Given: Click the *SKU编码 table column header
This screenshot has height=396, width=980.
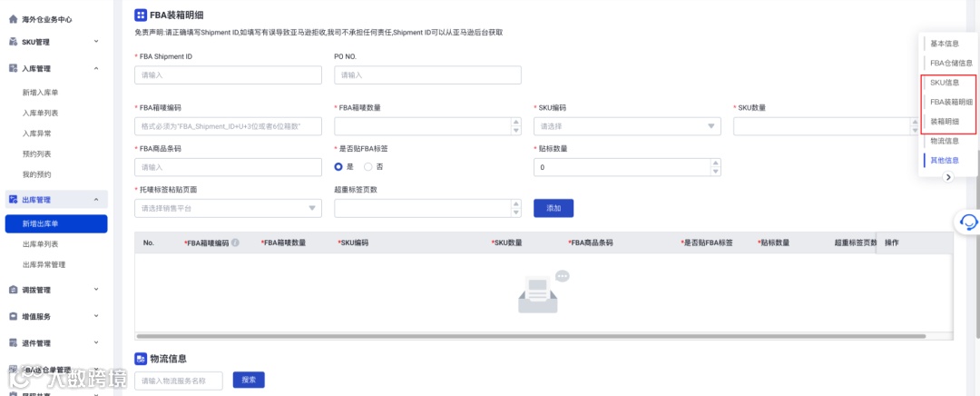Looking at the screenshot, I should coord(352,243).
